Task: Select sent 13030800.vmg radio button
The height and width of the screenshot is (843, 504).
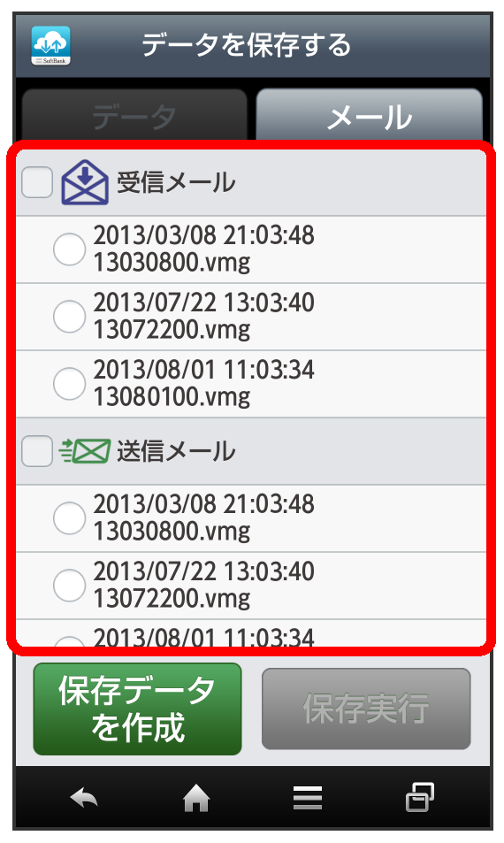Action: [69, 517]
